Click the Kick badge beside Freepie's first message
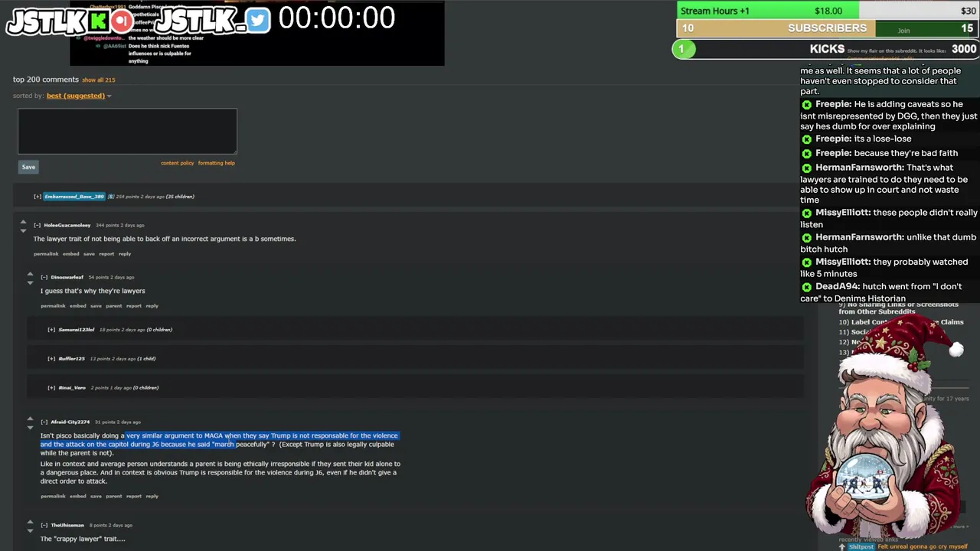 806,104
